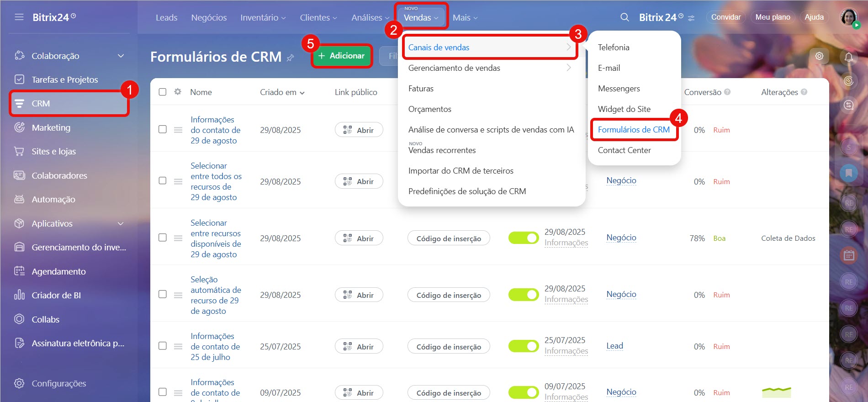
Task: Open the hamburger menu next to Bitrix24
Action: [x=19, y=17]
